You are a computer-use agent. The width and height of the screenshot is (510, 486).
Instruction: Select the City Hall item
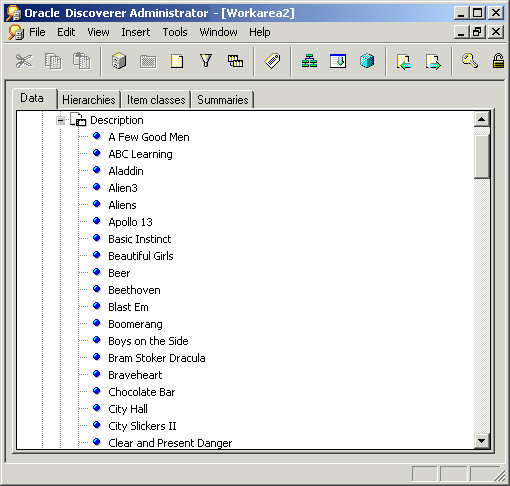coord(128,409)
